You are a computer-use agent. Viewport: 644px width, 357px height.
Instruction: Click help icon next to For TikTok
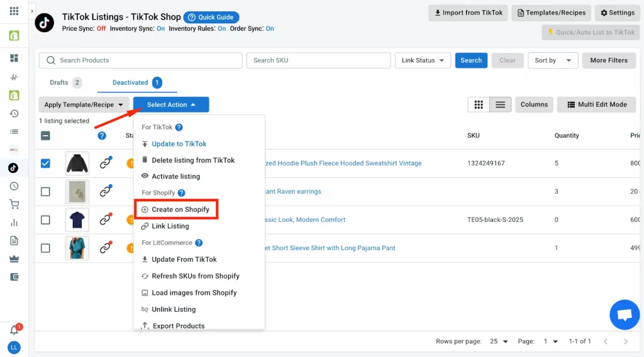pos(179,127)
